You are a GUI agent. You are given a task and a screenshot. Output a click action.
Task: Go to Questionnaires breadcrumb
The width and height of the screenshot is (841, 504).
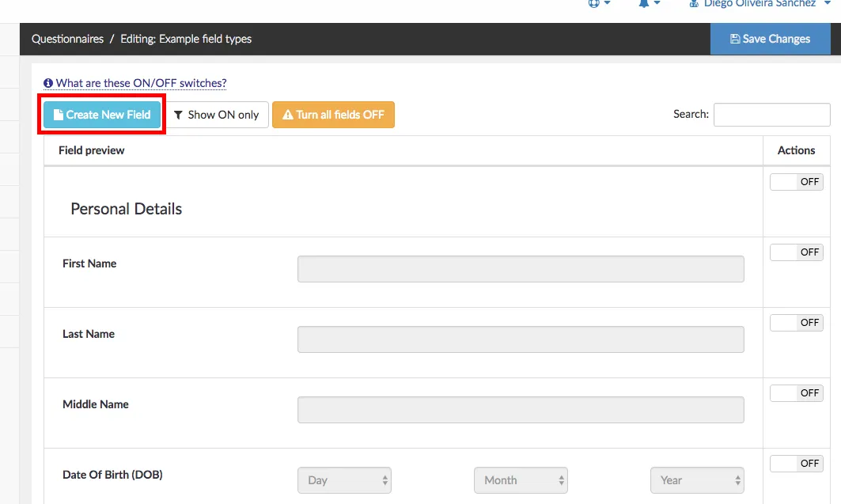coord(67,39)
